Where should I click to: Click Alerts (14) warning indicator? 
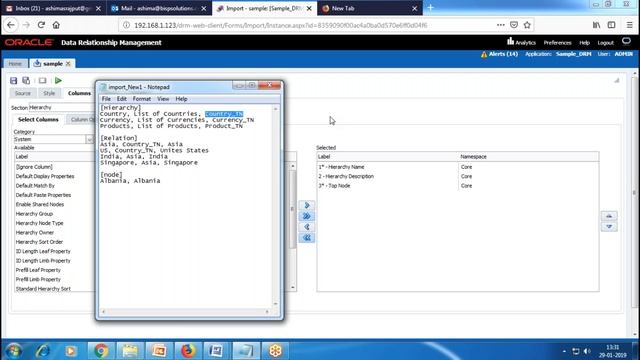tap(499, 54)
